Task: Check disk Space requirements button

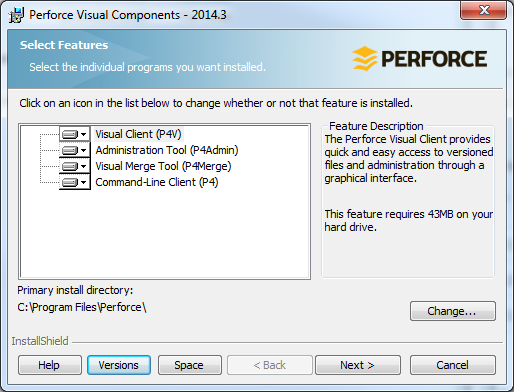Action: [190, 365]
